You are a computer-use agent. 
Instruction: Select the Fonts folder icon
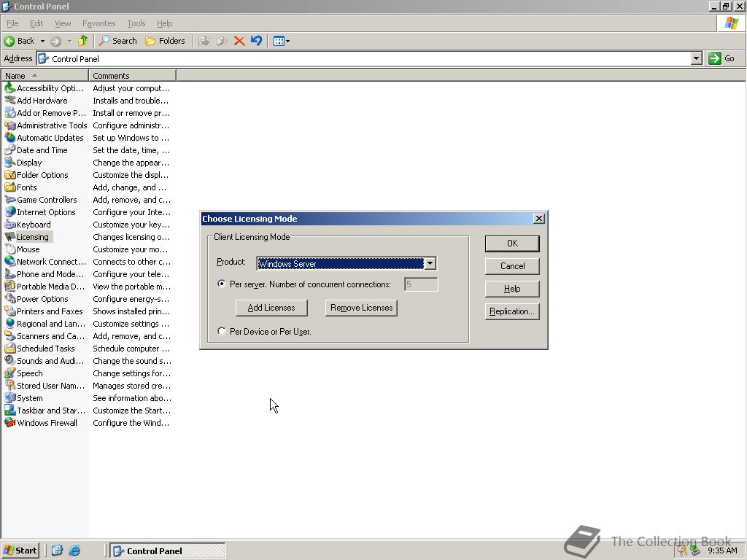(x=10, y=187)
